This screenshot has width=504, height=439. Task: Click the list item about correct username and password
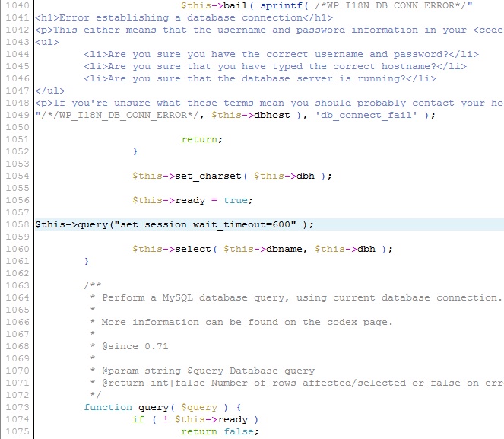[x=281, y=54]
